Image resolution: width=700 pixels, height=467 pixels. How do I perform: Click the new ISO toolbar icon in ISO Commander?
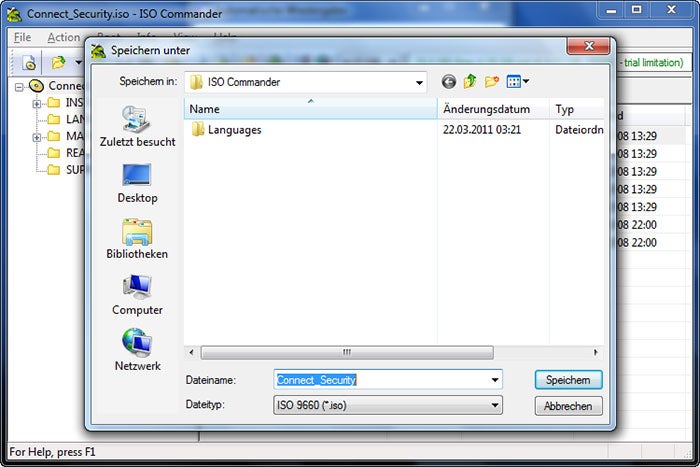29,63
